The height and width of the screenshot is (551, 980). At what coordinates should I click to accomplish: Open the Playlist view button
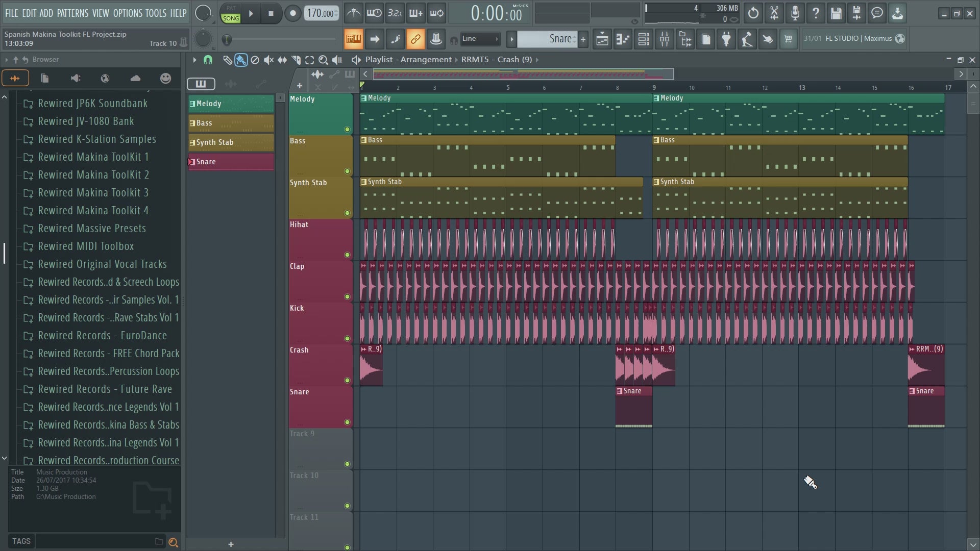coord(602,39)
